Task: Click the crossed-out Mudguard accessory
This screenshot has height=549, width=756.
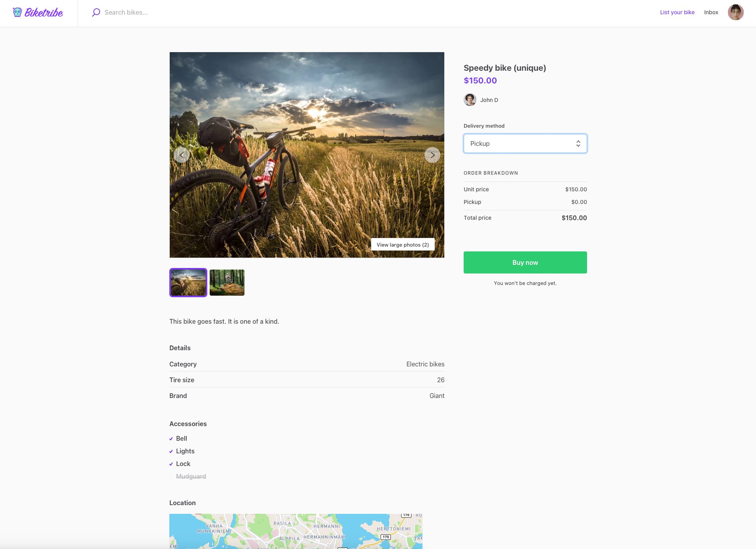Action: (191, 477)
